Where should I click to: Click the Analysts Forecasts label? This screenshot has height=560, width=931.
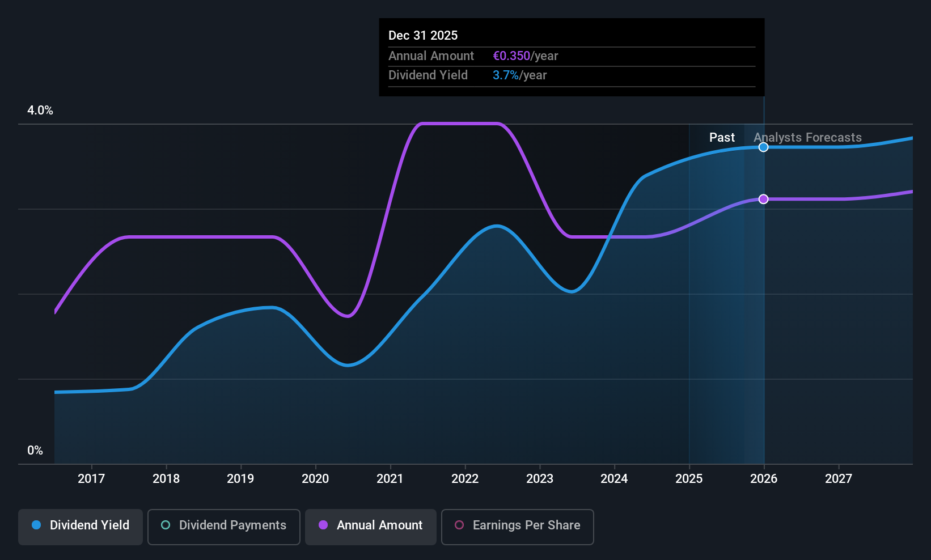coord(807,138)
